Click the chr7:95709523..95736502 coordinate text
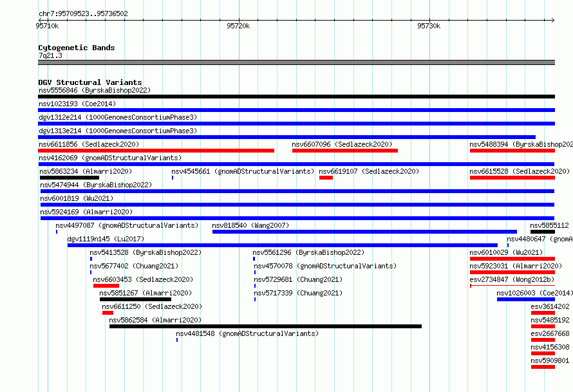The width and height of the screenshot is (573, 392). 83,14
